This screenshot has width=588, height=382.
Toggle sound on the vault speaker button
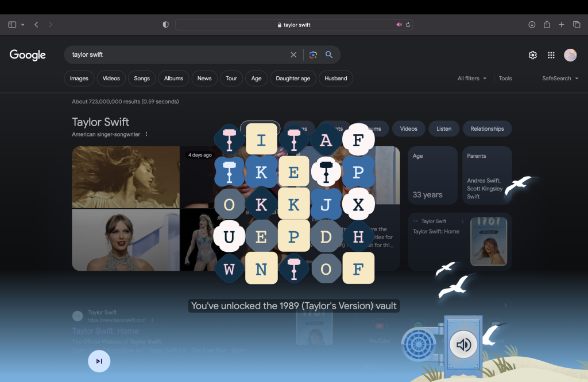tap(463, 344)
